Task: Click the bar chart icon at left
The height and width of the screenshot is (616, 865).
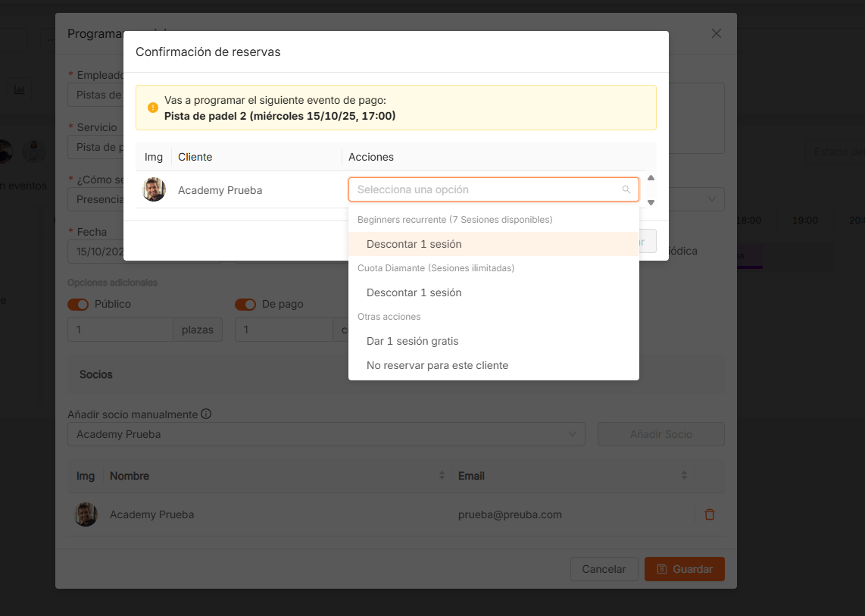Action: click(19, 90)
